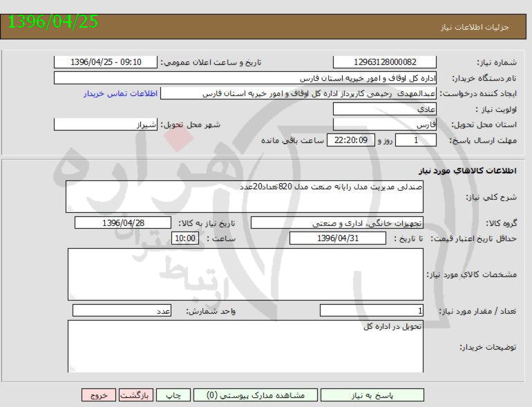Click the نام دستگاه خریدار field
Image resolution: width=532 pixels, height=407 pixels.
coord(245,78)
